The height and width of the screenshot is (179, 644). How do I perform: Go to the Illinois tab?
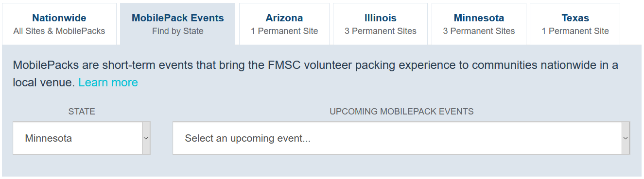(381, 24)
